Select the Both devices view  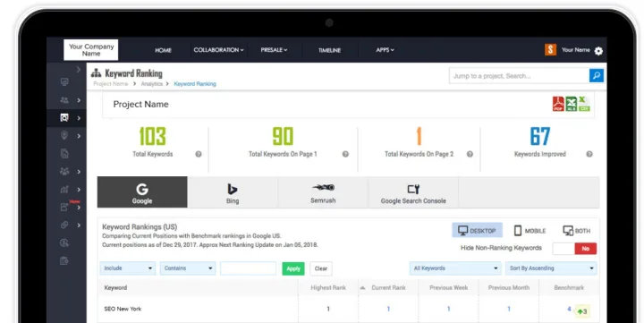tap(577, 231)
